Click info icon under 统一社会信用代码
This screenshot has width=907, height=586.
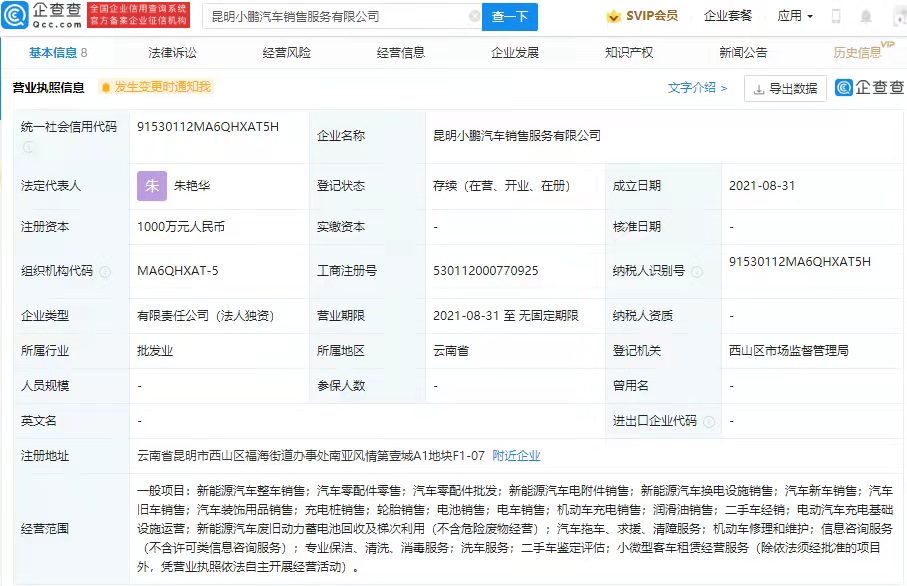[x=28, y=146]
